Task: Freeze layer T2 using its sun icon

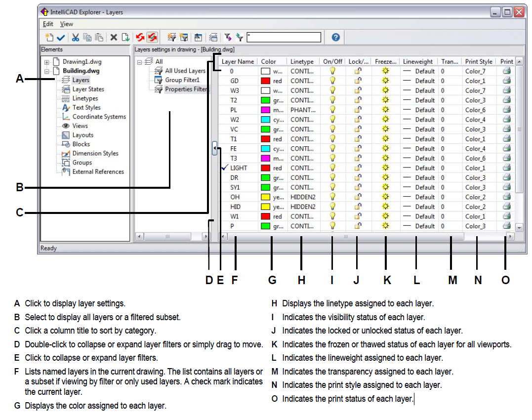Action: click(x=385, y=100)
